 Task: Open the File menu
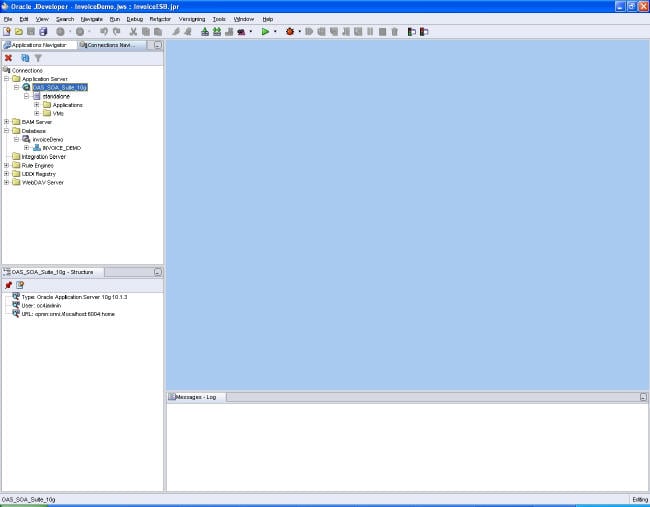click(x=8, y=19)
